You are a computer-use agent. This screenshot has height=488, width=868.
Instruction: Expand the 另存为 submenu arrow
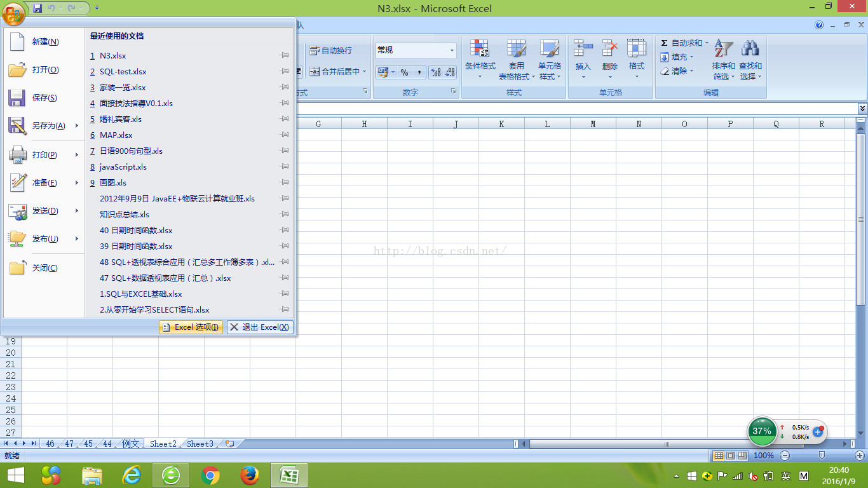77,126
